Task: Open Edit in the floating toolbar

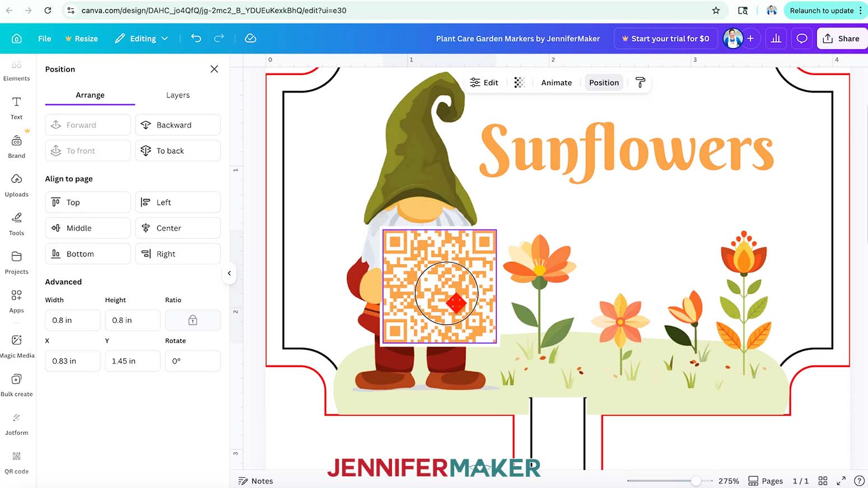Action: pyautogui.click(x=484, y=82)
